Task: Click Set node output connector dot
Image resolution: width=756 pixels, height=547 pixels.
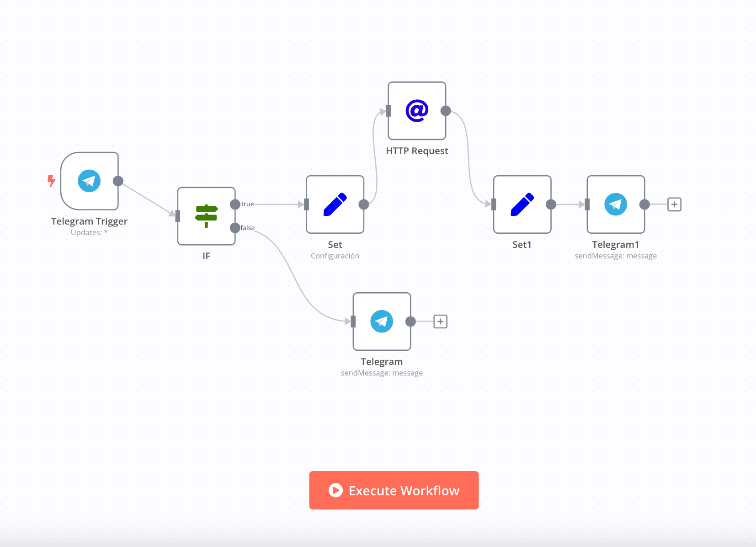Action: [x=364, y=204]
